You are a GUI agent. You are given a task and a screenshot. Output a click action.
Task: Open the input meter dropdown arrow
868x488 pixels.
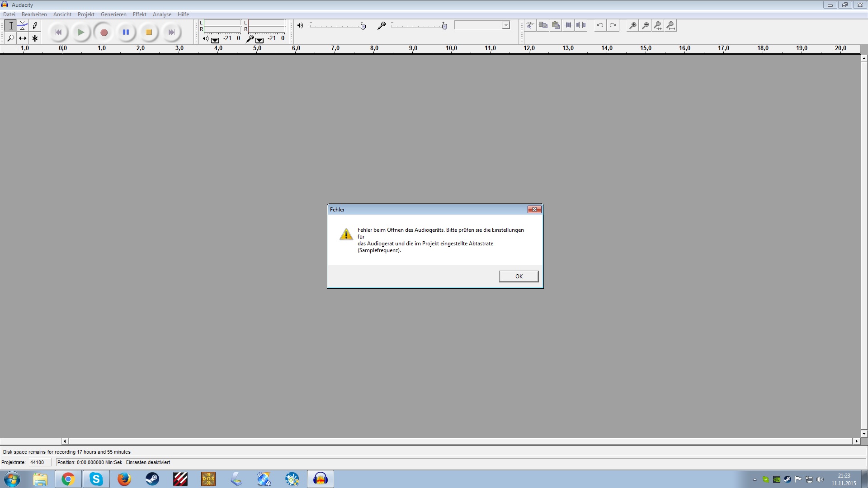point(259,40)
